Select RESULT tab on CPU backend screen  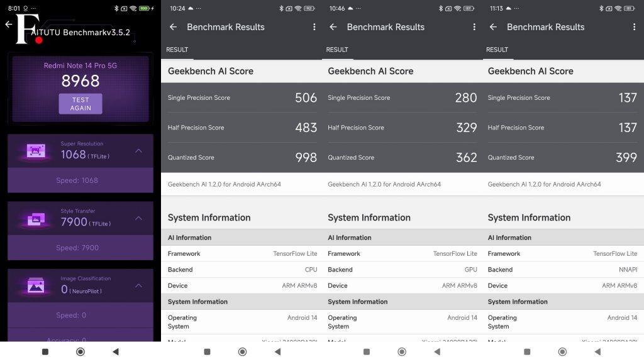click(x=177, y=50)
